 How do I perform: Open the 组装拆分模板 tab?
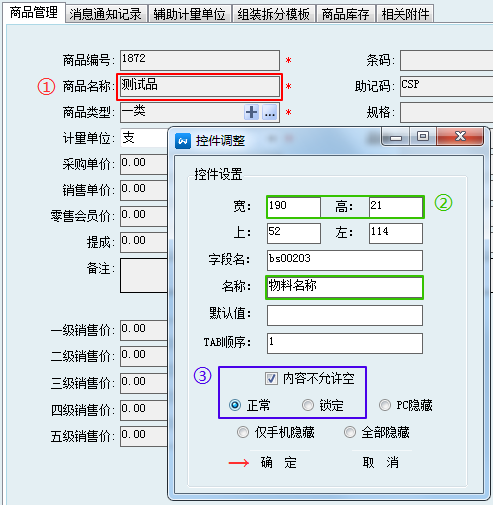pos(273,14)
